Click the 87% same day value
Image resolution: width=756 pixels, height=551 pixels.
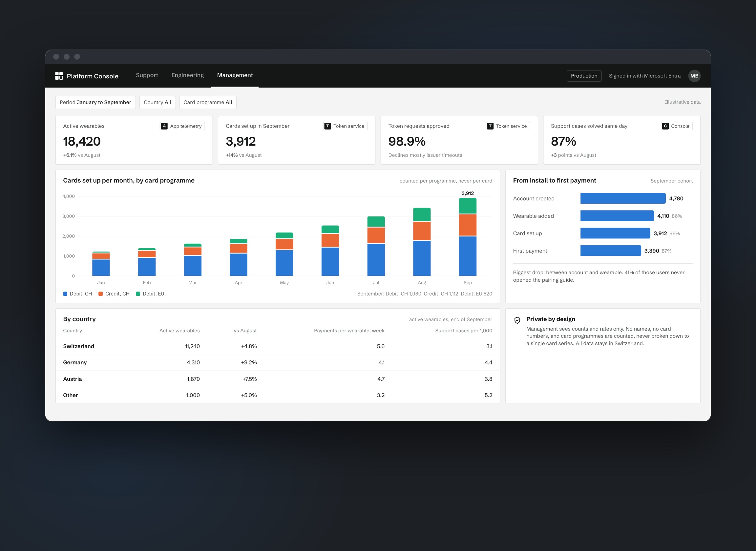[x=563, y=141]
